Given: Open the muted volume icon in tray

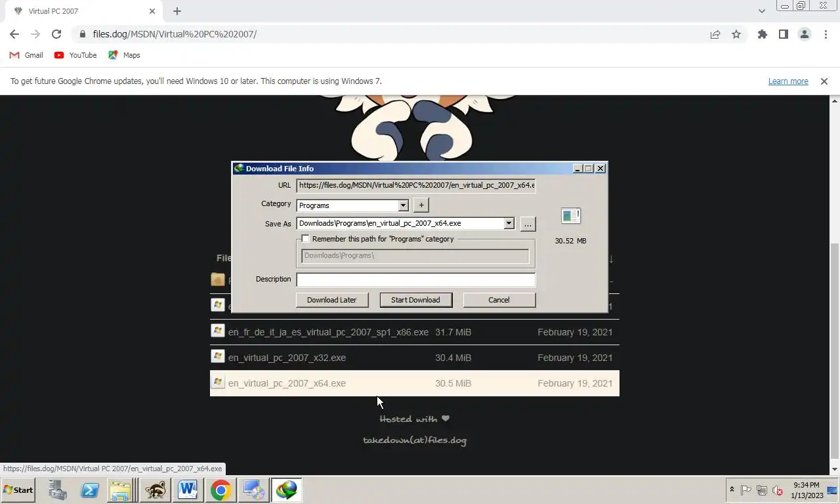Looking at the screenshot, I should coord(778,490).
